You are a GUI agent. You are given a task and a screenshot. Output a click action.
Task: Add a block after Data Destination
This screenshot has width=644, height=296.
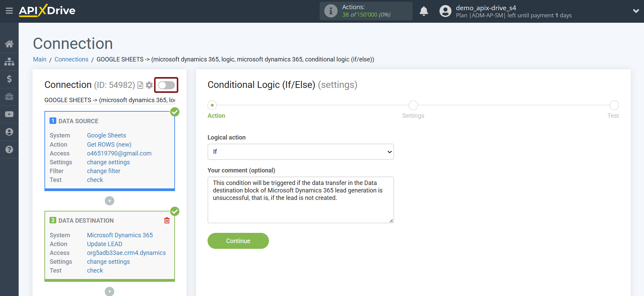pyautogui.click(x=110, y=292)
